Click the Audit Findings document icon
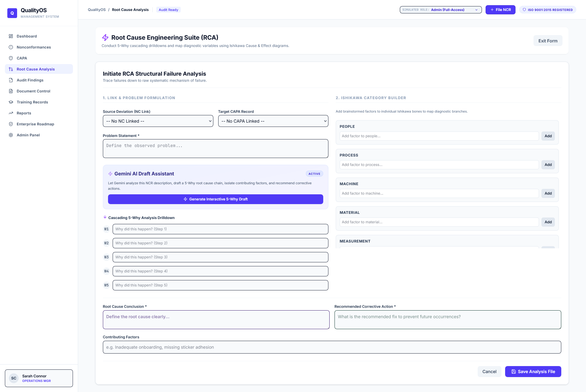The width and height of the screenshot is (586, 392). point(11,80)
